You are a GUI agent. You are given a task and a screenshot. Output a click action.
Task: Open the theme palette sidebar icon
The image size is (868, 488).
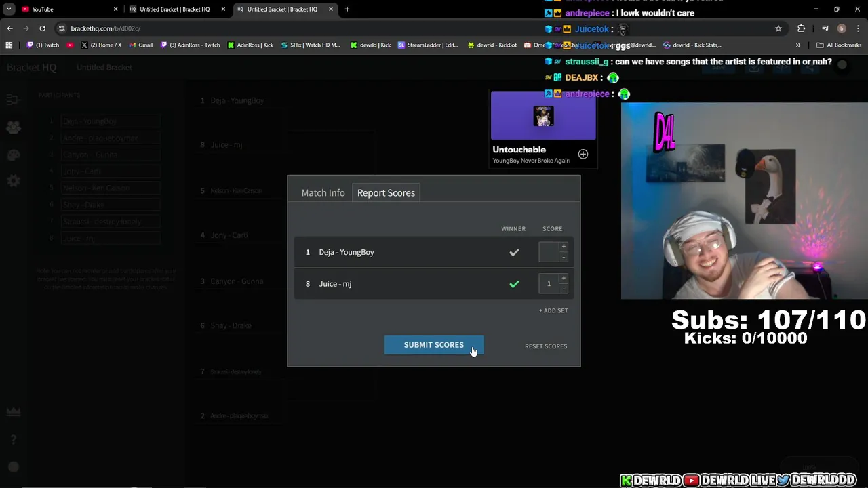tap(13, 155)
